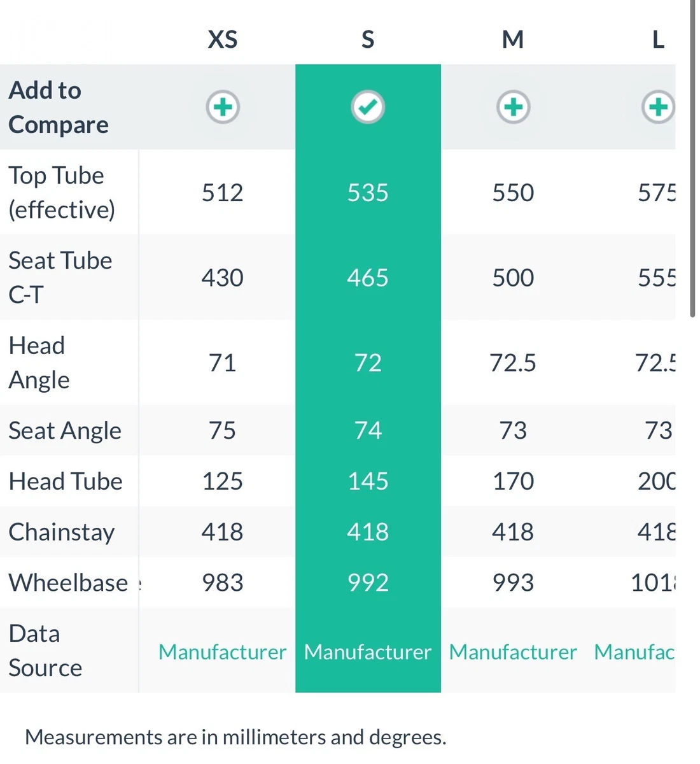Click the Head Angle row label
700x764 pixels.
click(39, 363)
